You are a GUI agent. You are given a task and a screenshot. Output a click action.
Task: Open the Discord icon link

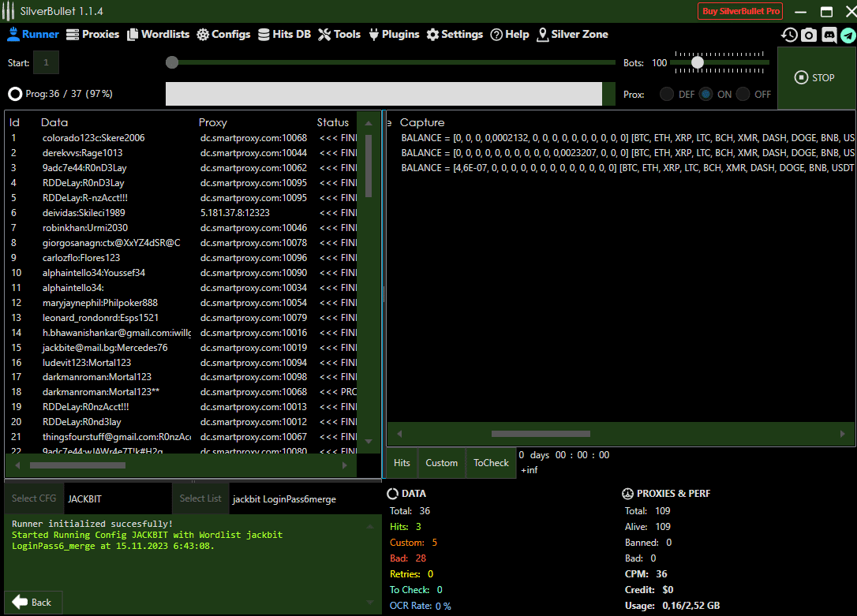click(829, 35)
